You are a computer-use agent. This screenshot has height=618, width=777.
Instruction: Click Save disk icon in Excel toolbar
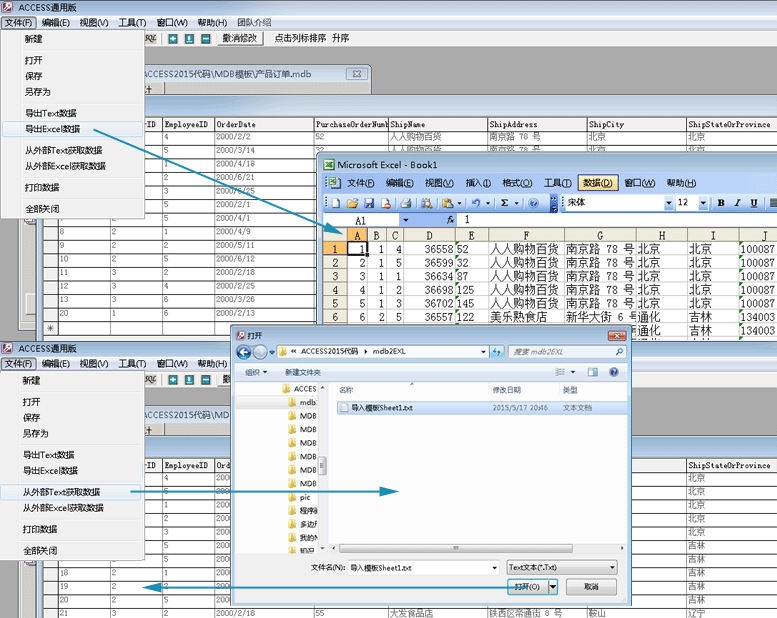pos(369,203)
